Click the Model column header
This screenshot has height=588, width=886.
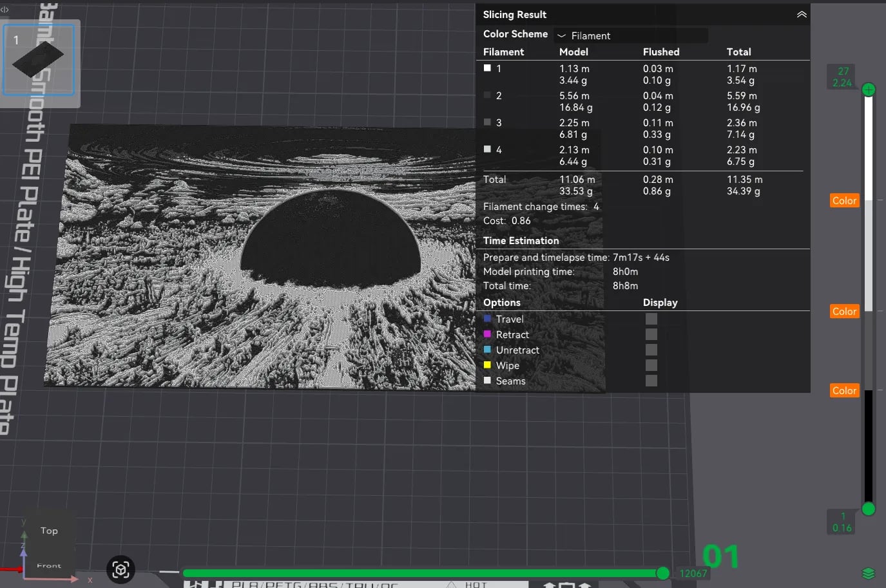pos(573,52)
